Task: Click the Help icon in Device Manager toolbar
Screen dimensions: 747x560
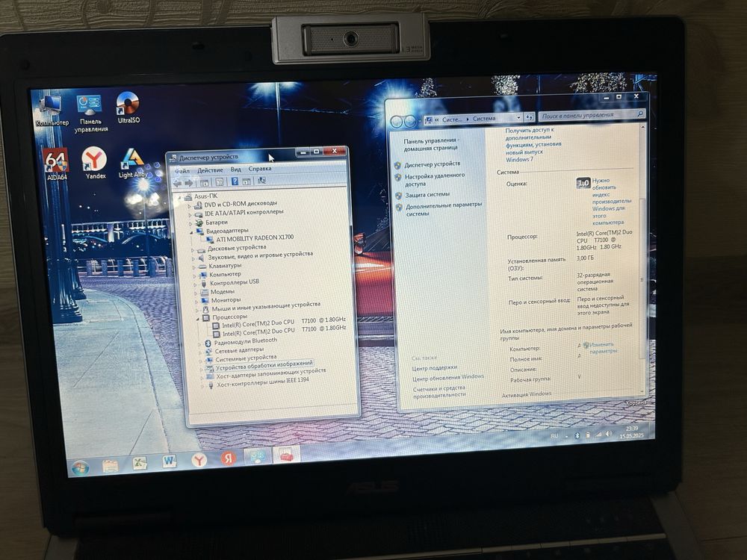Action: [235, 181]
